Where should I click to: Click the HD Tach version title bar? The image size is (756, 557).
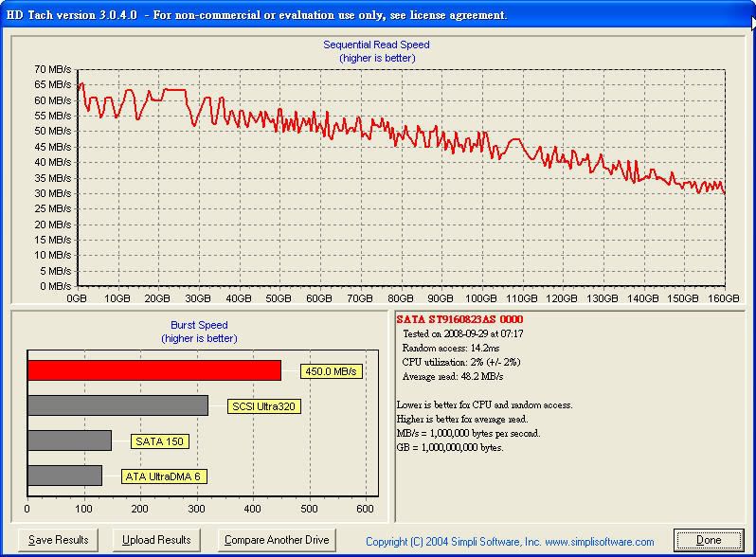coord(258,14)
